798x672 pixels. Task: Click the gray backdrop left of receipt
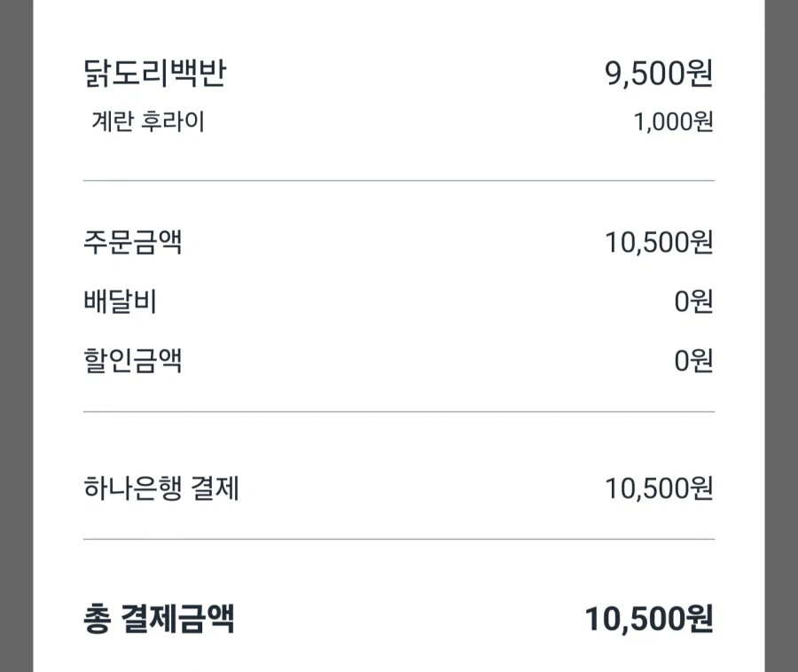click(x=16, y=337)
